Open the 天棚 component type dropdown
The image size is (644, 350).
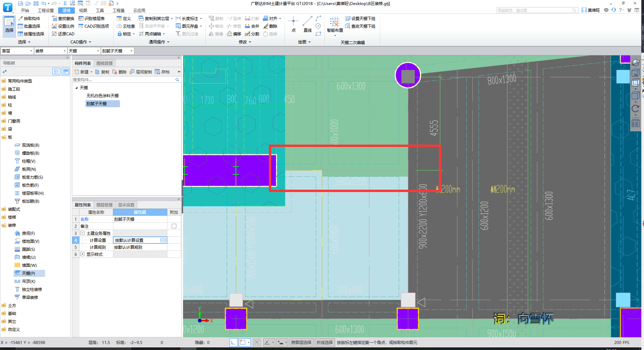(84, 51)
